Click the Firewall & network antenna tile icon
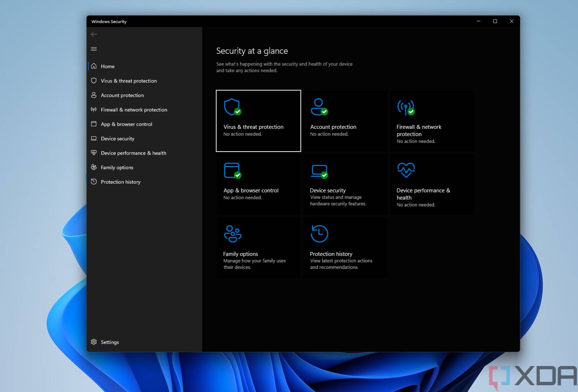578x392 pixels. click(406, 107)
